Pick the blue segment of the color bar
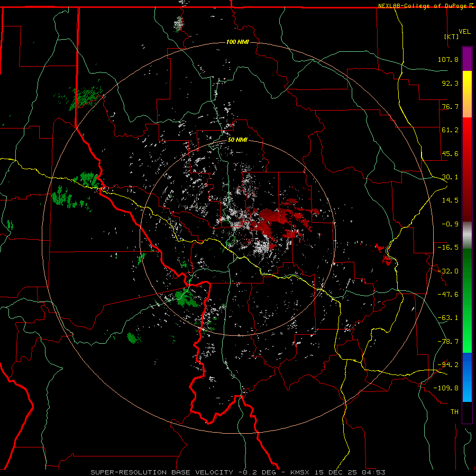The height and width of the screenshot is (476, 476). [x=467, y=377]
